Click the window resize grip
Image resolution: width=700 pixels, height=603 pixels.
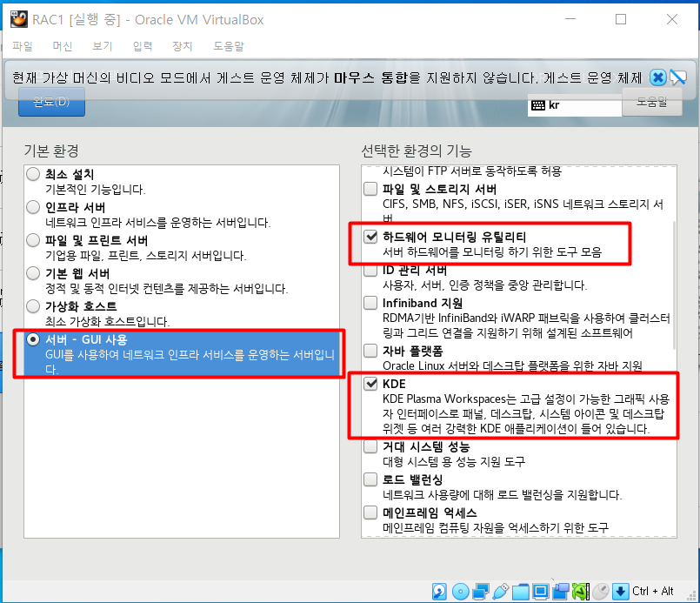tap(693, 596)
